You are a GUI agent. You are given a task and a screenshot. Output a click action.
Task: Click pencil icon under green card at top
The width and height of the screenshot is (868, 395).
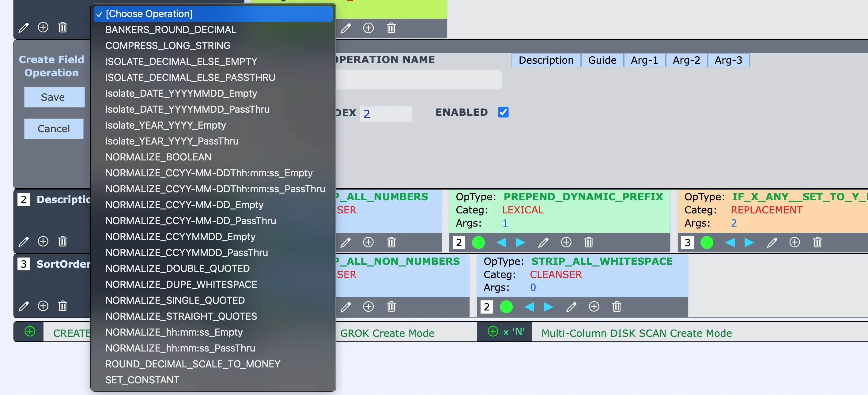pyautogui.click(x=345, y=28)
